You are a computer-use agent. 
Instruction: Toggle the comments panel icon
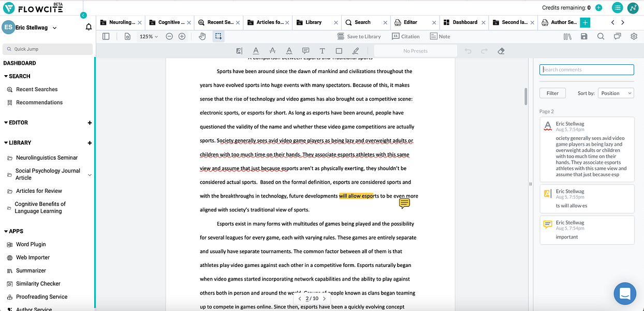tap(617, 36)
